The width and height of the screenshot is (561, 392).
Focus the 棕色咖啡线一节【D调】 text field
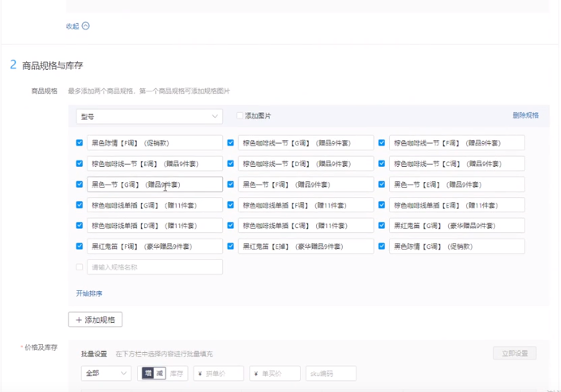point(306,164)
